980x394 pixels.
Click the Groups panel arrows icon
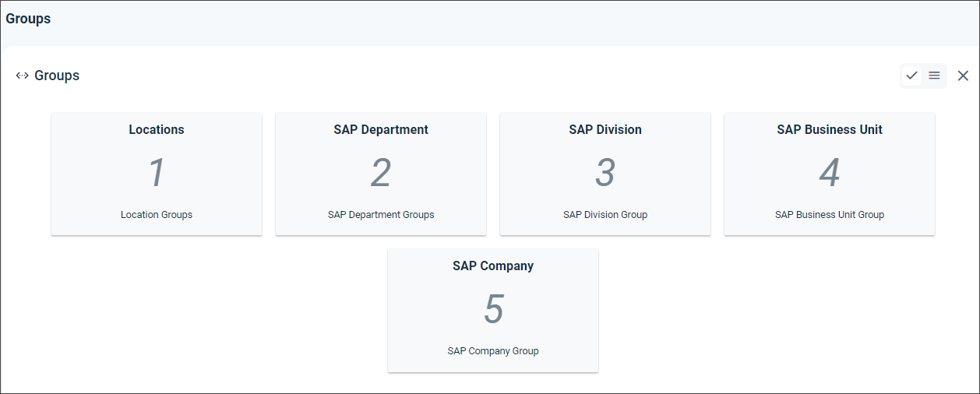pos(22,76)
